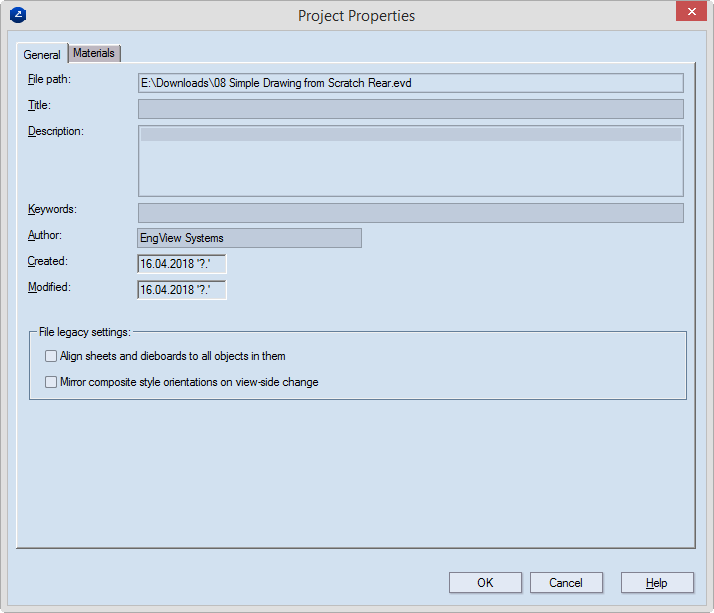Close the Project Properties dialog
This screenshot has height=613, width=714.
688,13
